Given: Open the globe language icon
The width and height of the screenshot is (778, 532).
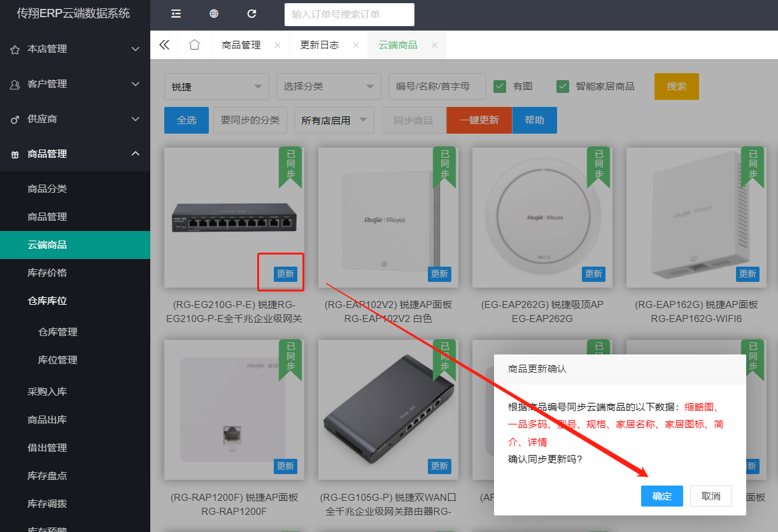Looking at the screenshot, I should (214, 14).
